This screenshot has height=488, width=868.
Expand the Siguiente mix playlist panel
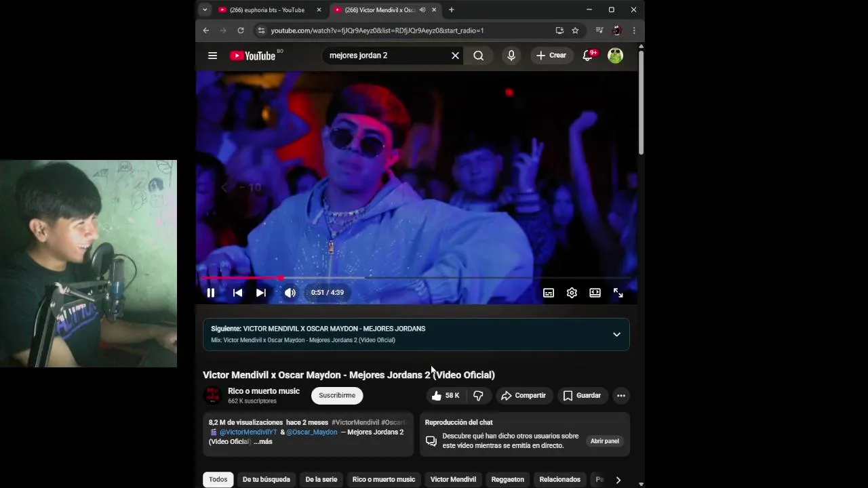616,334
